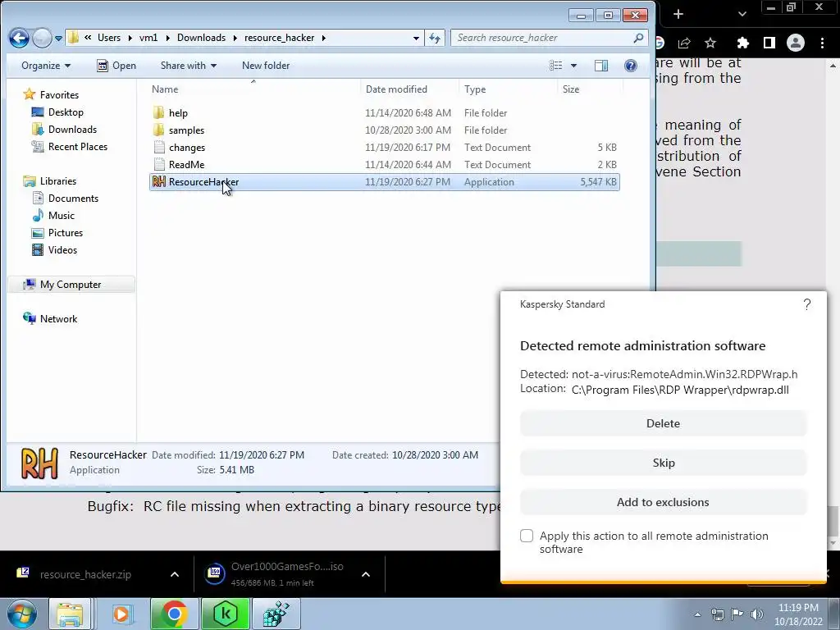Open Chrome extensions puzzle icon

click(x=742, y=43)
